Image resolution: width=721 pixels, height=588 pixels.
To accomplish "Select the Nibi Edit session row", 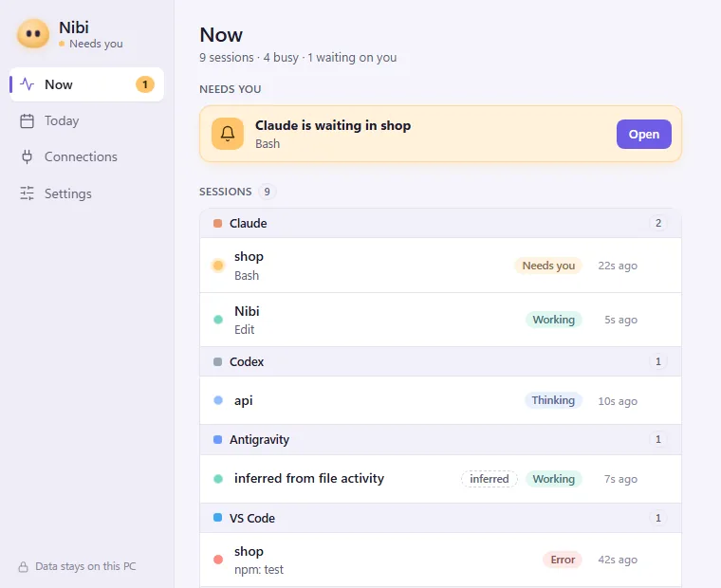I will 440,320.
